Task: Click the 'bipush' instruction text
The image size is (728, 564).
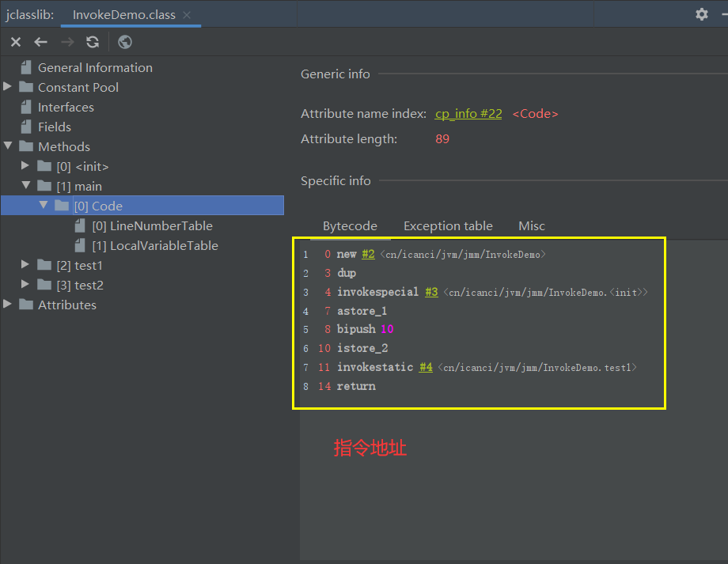Action: (x=356, y=329)
